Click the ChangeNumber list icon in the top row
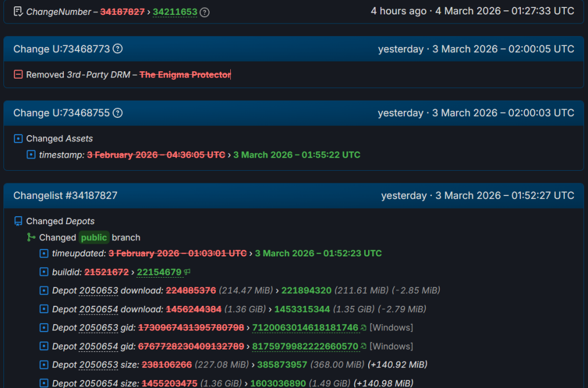The width and height of the screenshot is (588, 388). tap(18, 11)
